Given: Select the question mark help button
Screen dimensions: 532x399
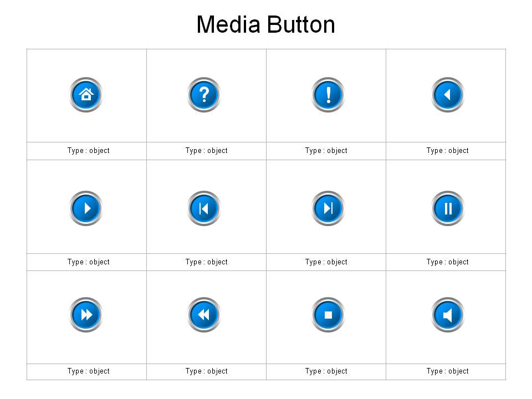Looking at the screenshot, I should tap(203, 95).
